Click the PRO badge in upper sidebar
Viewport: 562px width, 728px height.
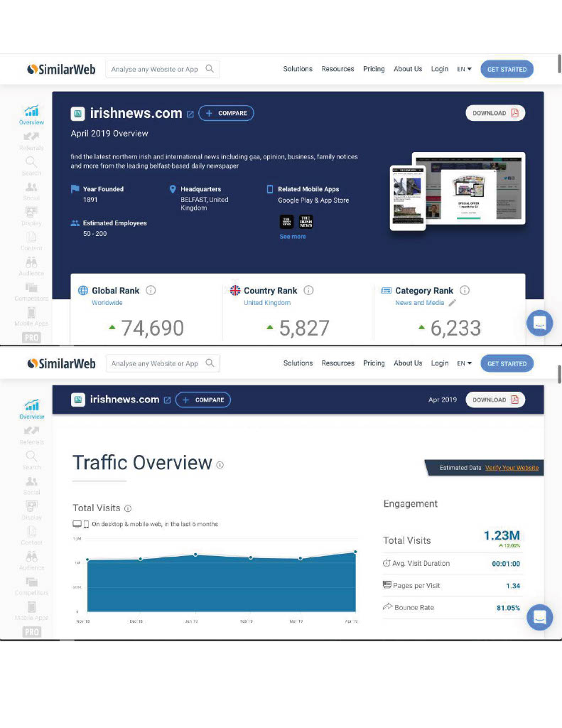31,338
